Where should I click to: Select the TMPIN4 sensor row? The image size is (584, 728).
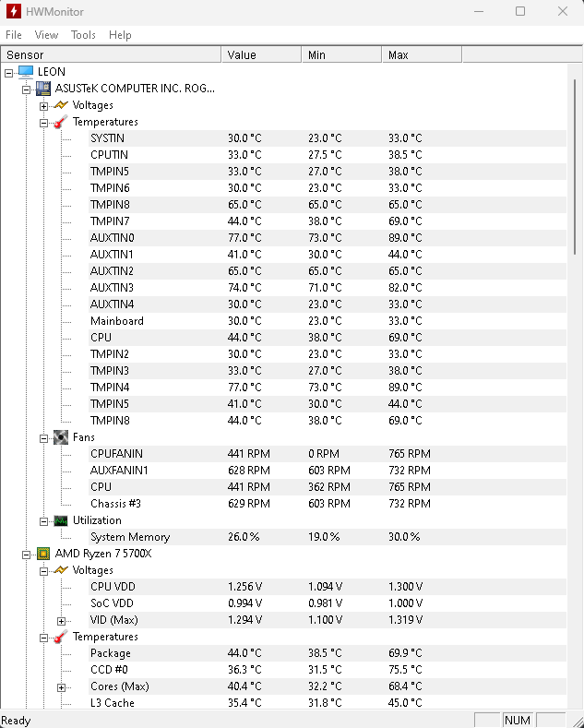328,388
